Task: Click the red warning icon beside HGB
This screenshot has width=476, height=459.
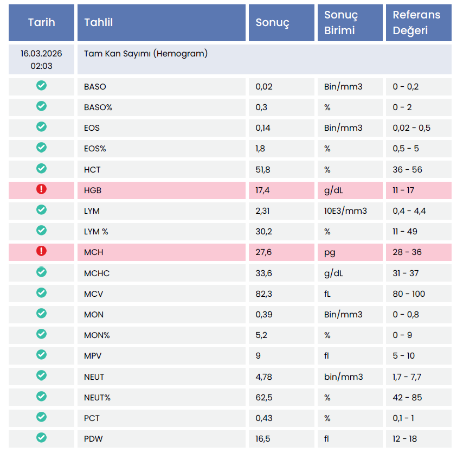Action: click(41, 189)
